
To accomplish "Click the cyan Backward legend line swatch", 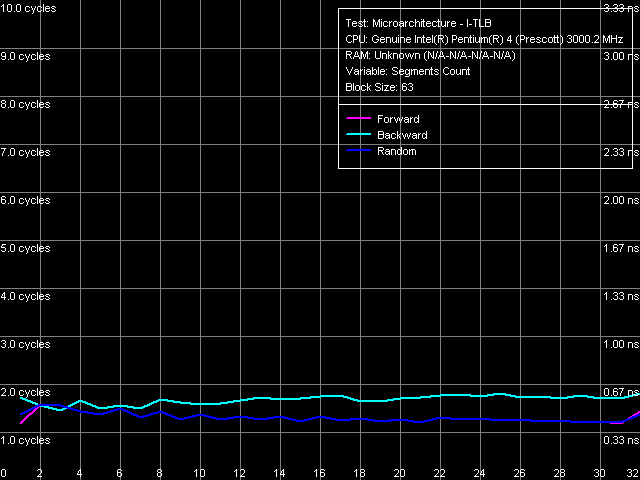I will pos(357,136).
